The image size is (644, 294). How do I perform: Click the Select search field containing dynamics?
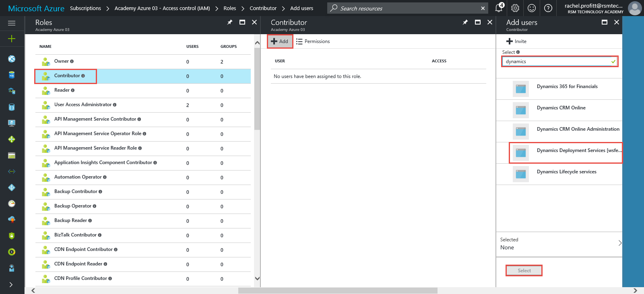[559, 62]
